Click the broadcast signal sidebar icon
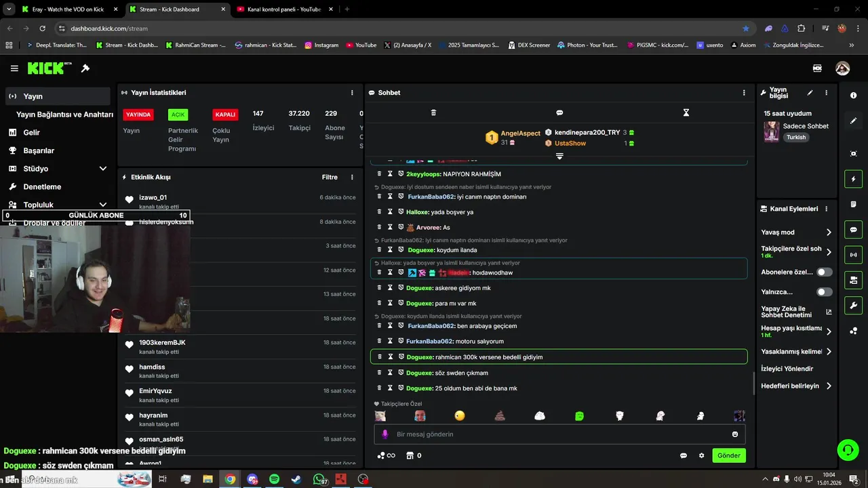The height and width of the screenshot is (488, 868). (853, 255)
